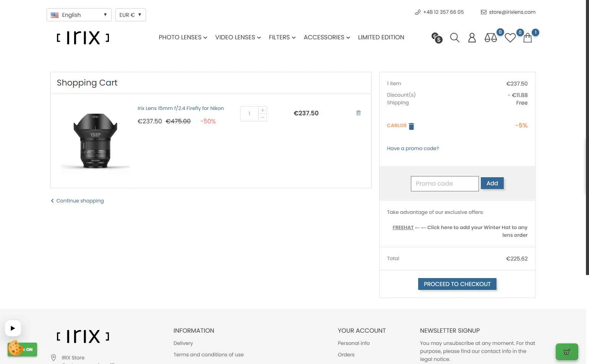Click the Continue shopping link

[77, 201]
